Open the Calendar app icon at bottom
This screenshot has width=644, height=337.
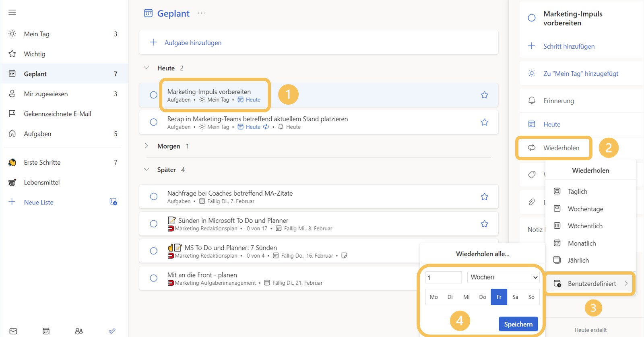tap(46, 331)
